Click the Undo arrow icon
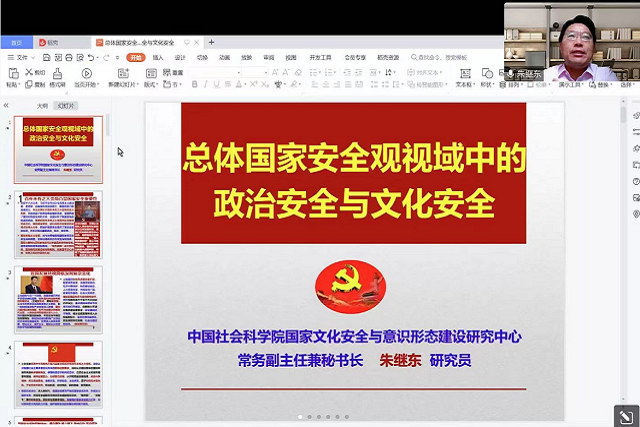Screen dimensions: 640x427 (x=88, y=58)
